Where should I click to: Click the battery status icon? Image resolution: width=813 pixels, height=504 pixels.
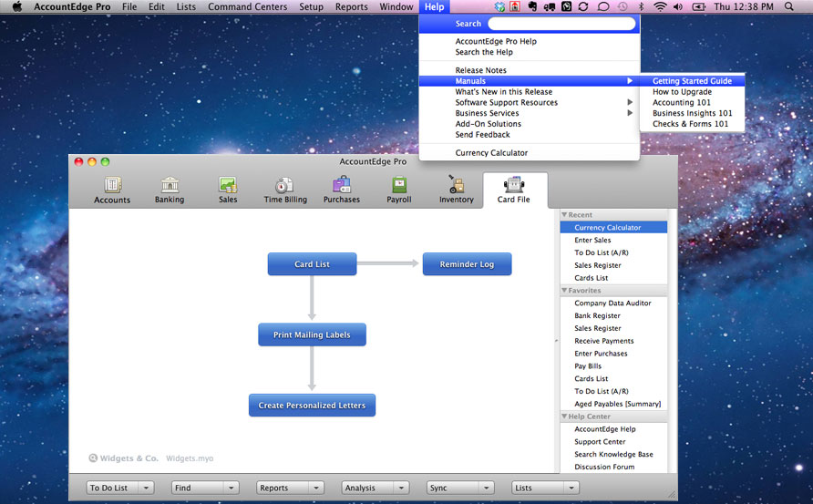[x=698, y=6]
